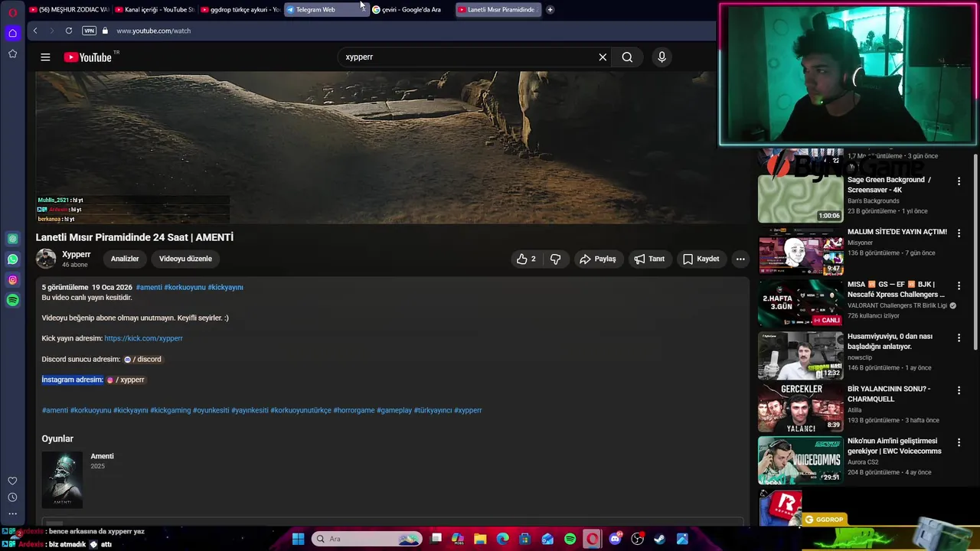Viewport: 980px width, 551px height.
Task: Open the Opera menu logo
Action: coord(12,12)
